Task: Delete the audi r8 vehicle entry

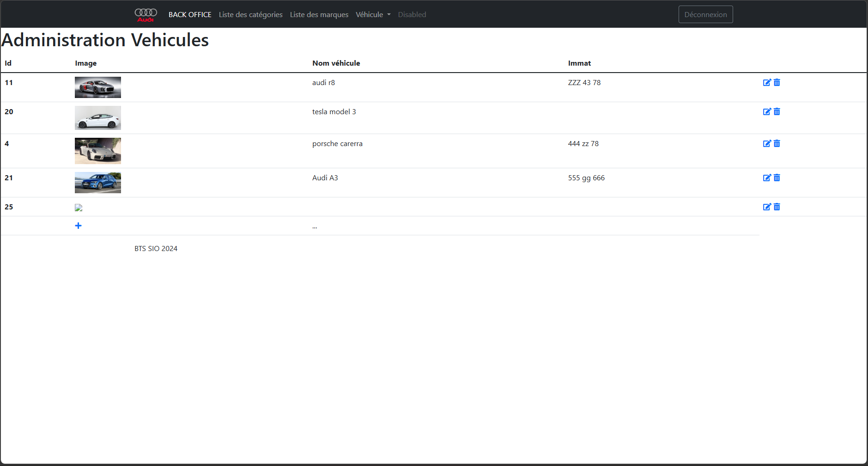Action: coord(777,82)
